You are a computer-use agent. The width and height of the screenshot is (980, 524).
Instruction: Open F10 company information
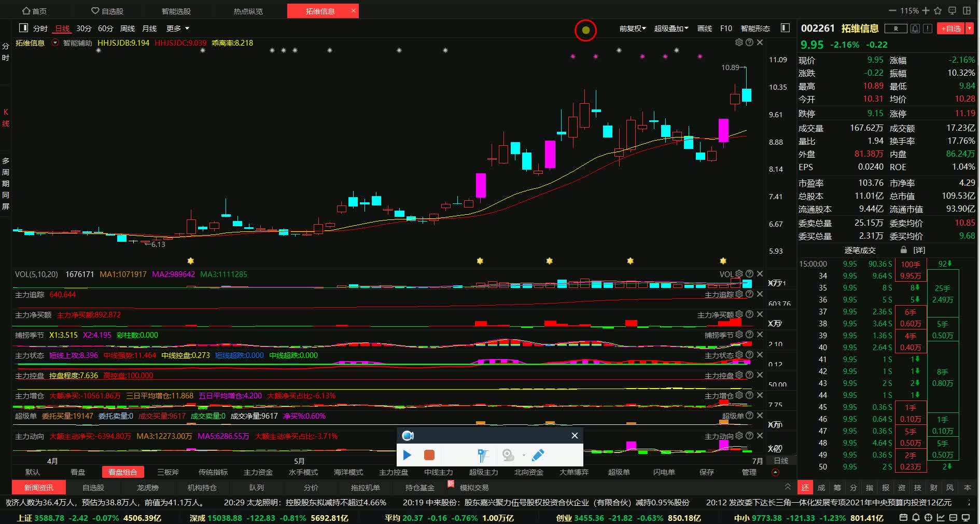click(x=726, y=29)
